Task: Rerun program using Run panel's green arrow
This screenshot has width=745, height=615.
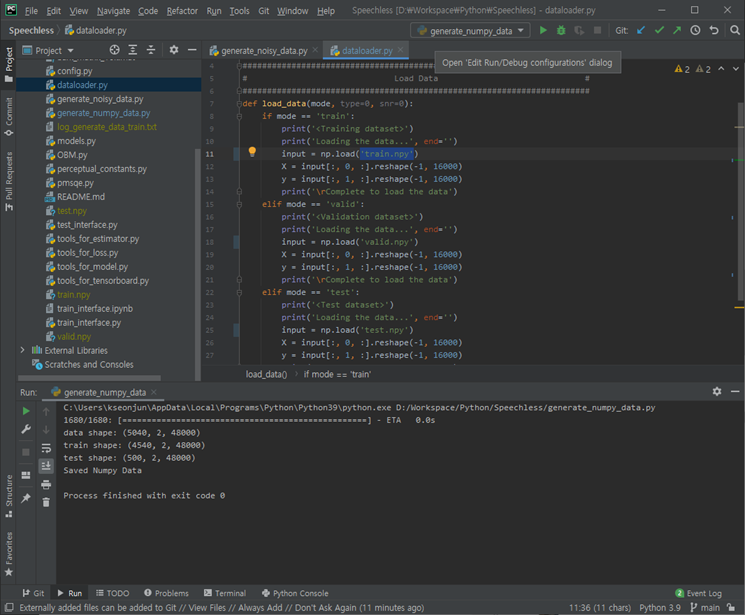Action: 27,411
